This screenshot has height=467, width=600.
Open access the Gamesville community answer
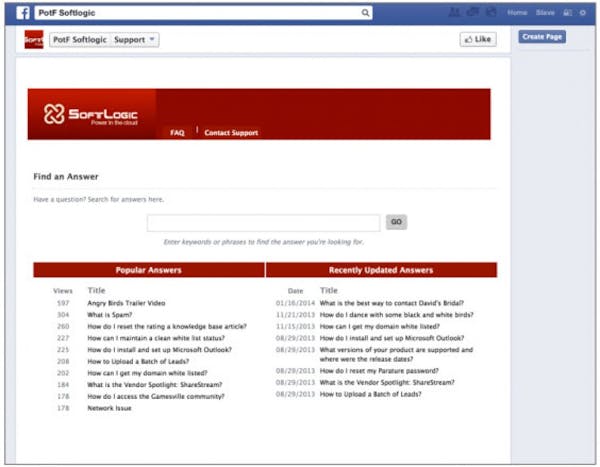[156, 397]
